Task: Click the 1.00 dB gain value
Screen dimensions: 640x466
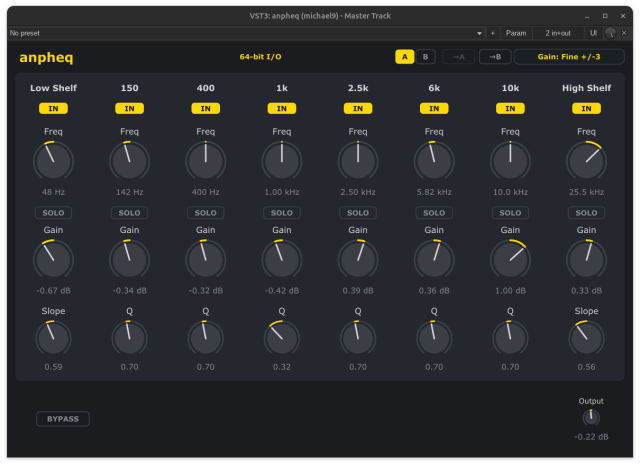Action: 510,291
